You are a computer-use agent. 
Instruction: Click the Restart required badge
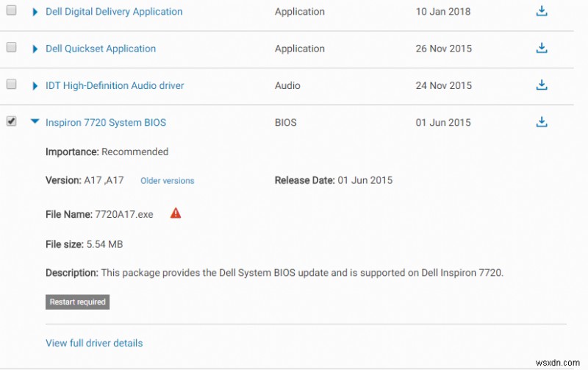pyautogui.click(x=77, y=302)
